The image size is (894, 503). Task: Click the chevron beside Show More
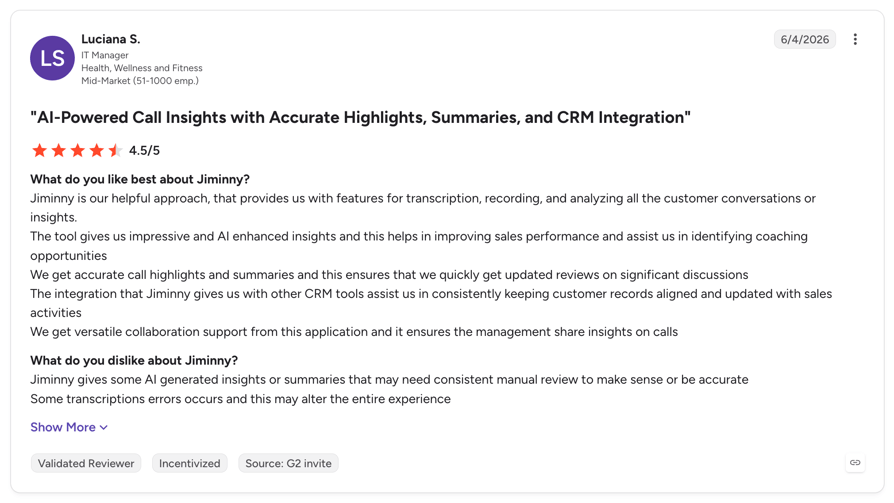[x=104, y=428]
